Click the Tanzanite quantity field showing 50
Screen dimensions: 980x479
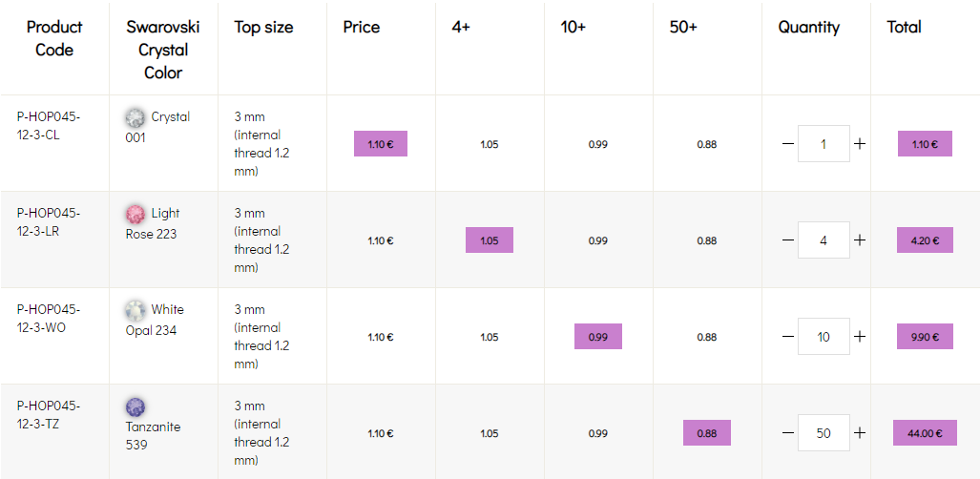tap(824, 433)
